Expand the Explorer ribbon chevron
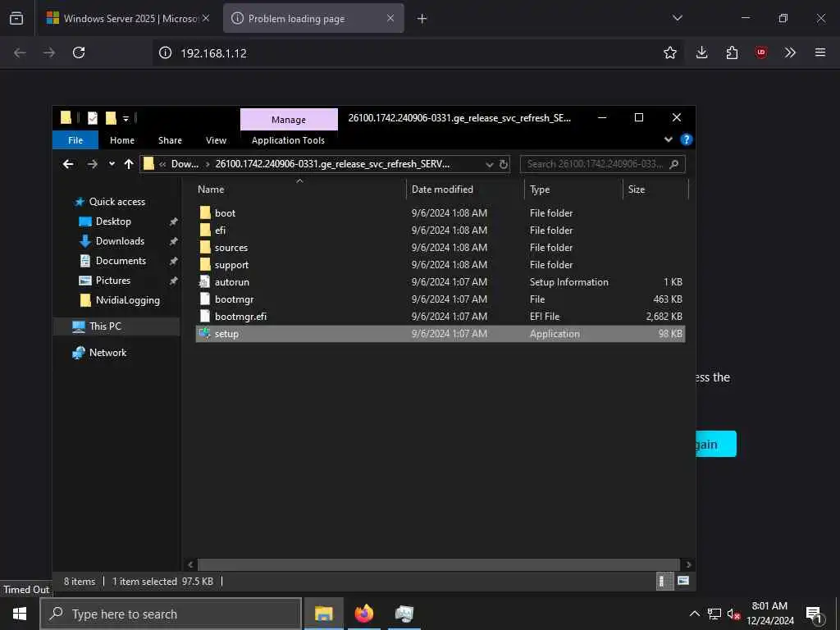The image size is (840, 630). tap(668, 139)
